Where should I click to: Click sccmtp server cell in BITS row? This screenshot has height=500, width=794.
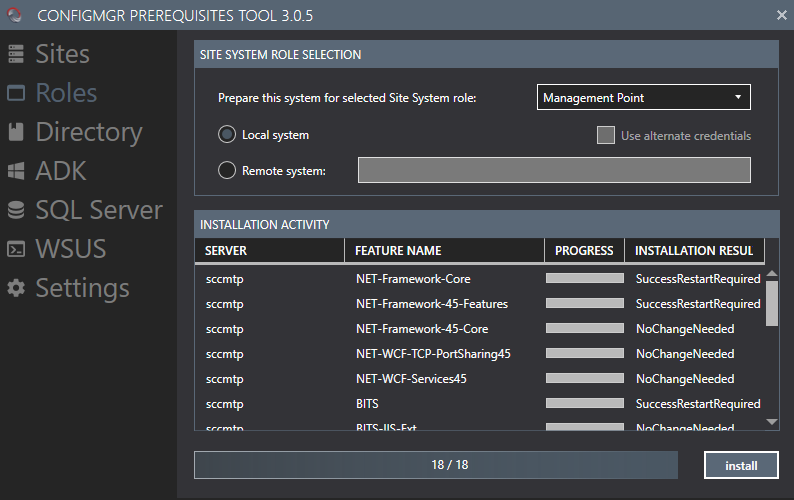point(224,404)
